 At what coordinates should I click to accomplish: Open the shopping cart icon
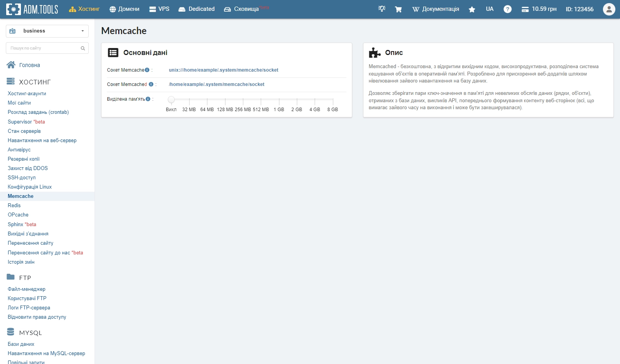pyautogui.click(x=398, y=9)
